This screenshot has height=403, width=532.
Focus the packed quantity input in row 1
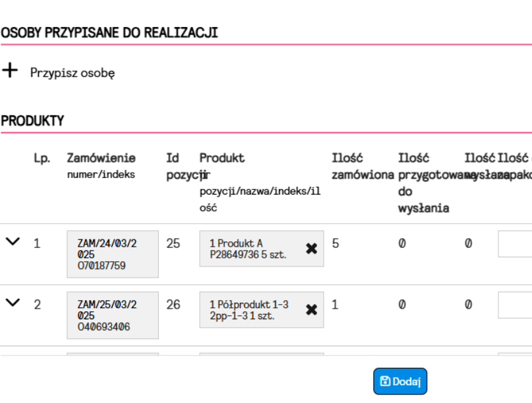(x=516, y=244)
